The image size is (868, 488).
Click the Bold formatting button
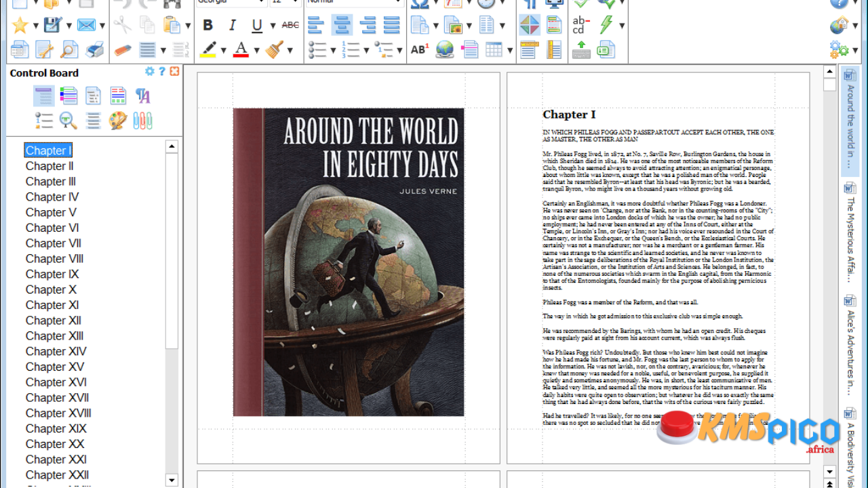[208, 25]
